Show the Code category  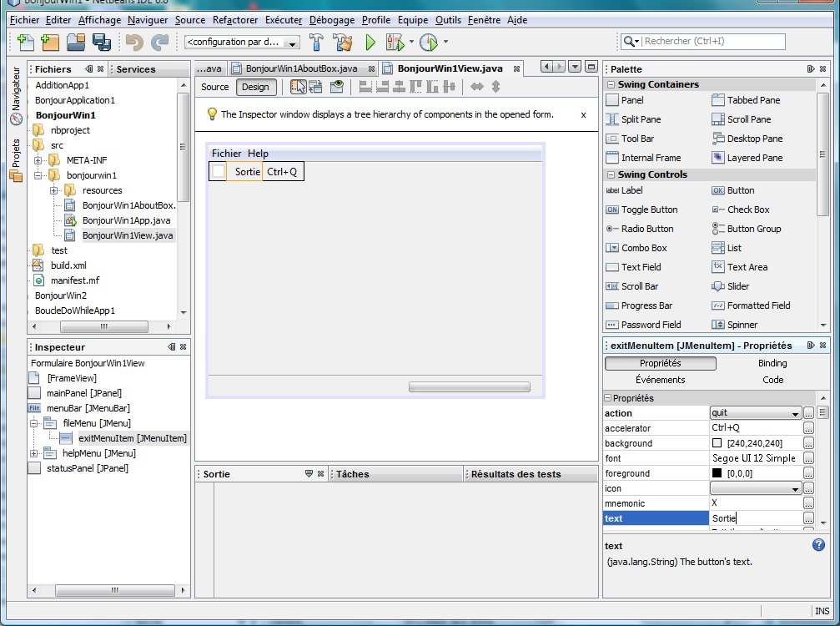coord(772,380)
